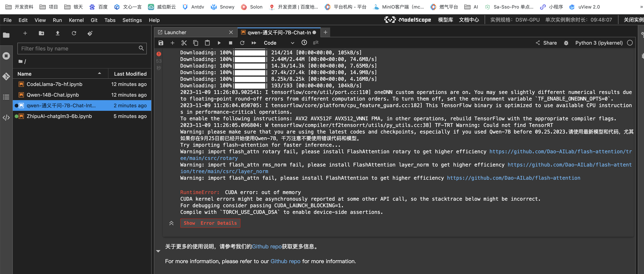The height and width of the screenshot is (274, 644).
Task: Save the notebook with the disk icon
Action: point(161,43)
